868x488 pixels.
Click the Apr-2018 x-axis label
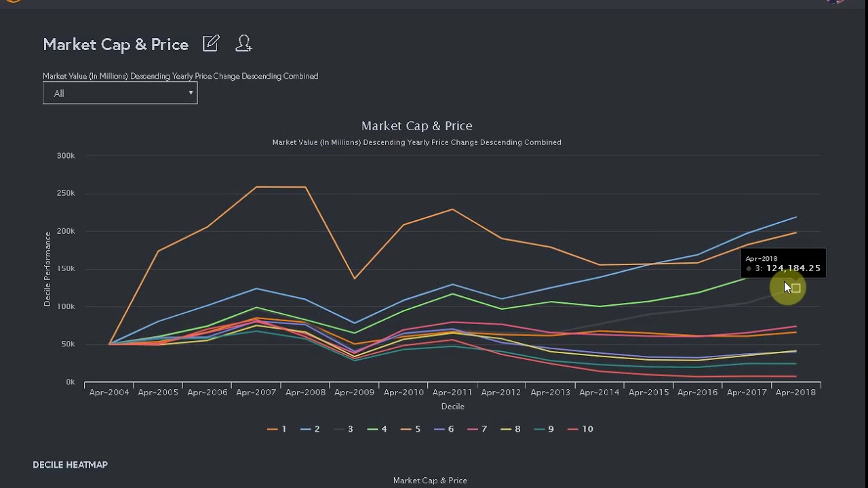point(795,392)
